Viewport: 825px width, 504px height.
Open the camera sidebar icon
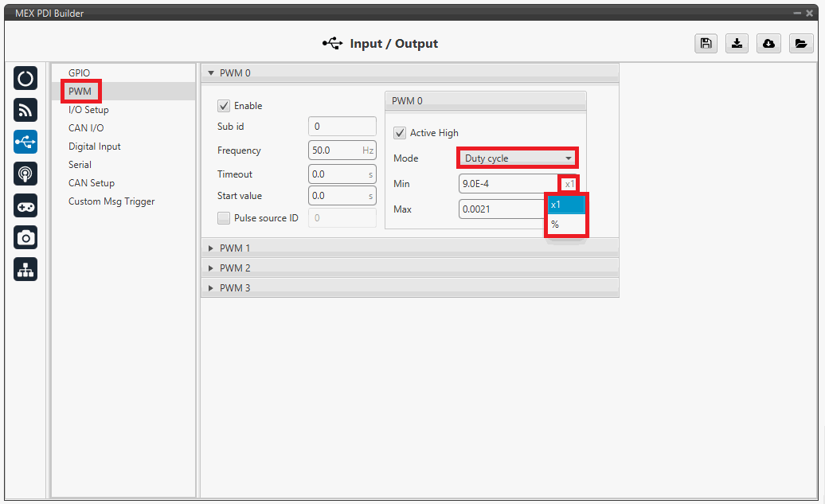[25, 237]
